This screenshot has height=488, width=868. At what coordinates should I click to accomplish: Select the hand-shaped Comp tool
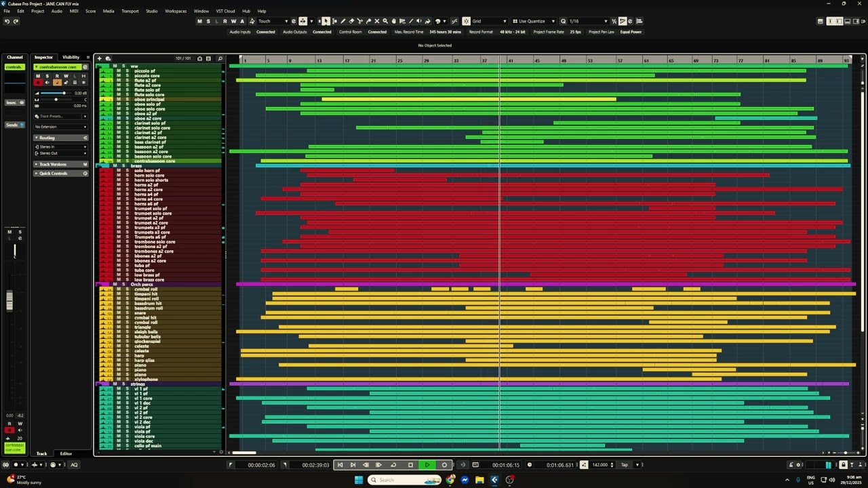coord(394,21)
